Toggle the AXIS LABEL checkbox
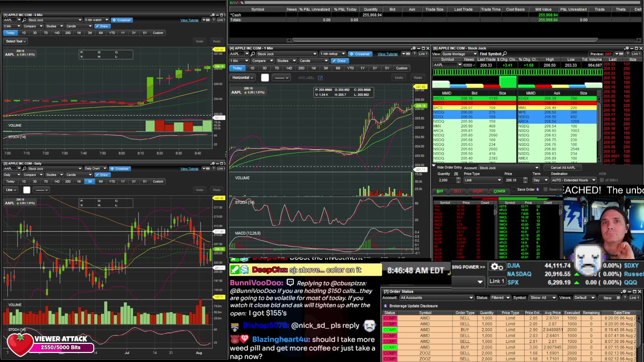Image resolution: width=644 pixels, height=362 pixels. 320,77
